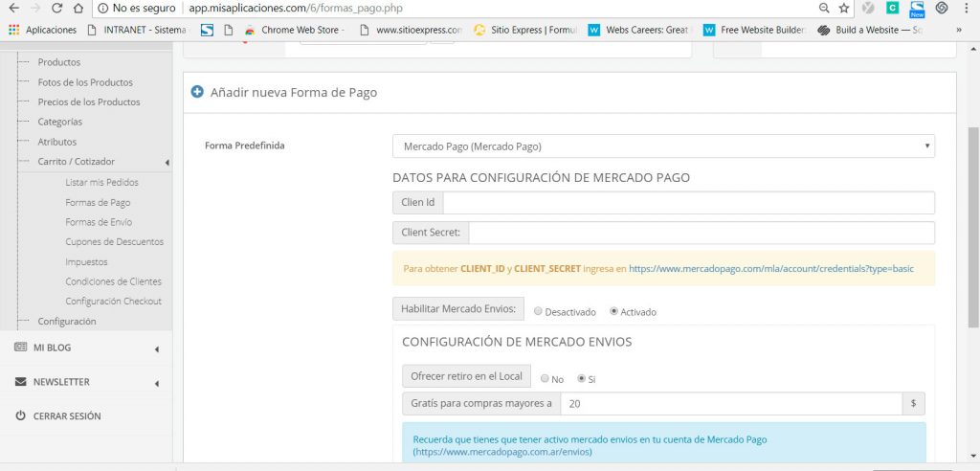980x471 pixels.
Task: Click 'Habilitar Mercado Envios:' label
Action: (458, 309)
